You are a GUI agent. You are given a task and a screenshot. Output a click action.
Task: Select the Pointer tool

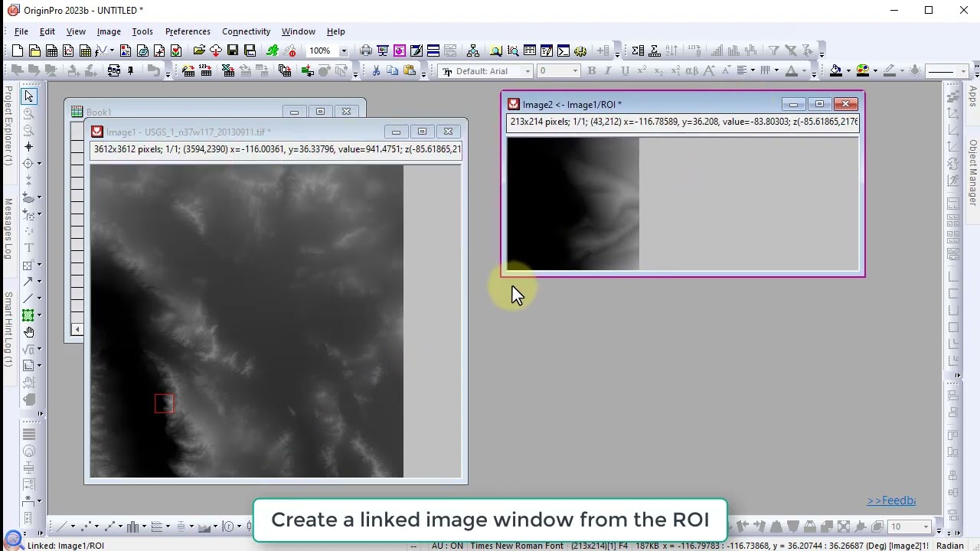28,96
